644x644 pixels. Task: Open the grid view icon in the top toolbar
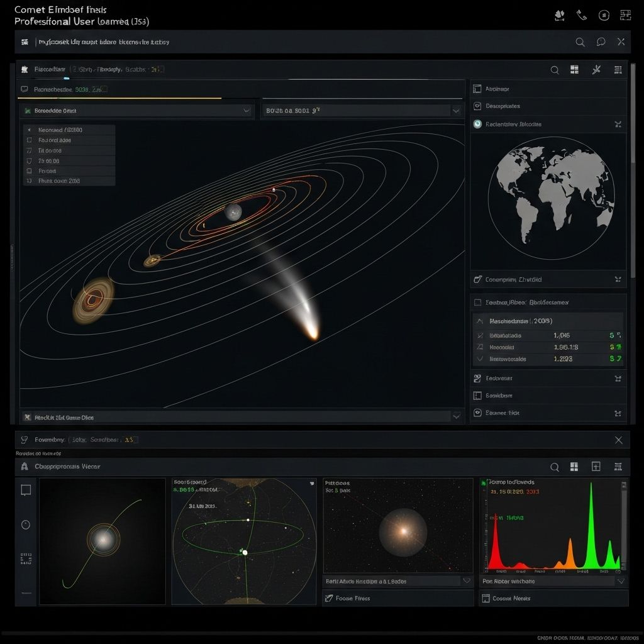tap(574, 70)
